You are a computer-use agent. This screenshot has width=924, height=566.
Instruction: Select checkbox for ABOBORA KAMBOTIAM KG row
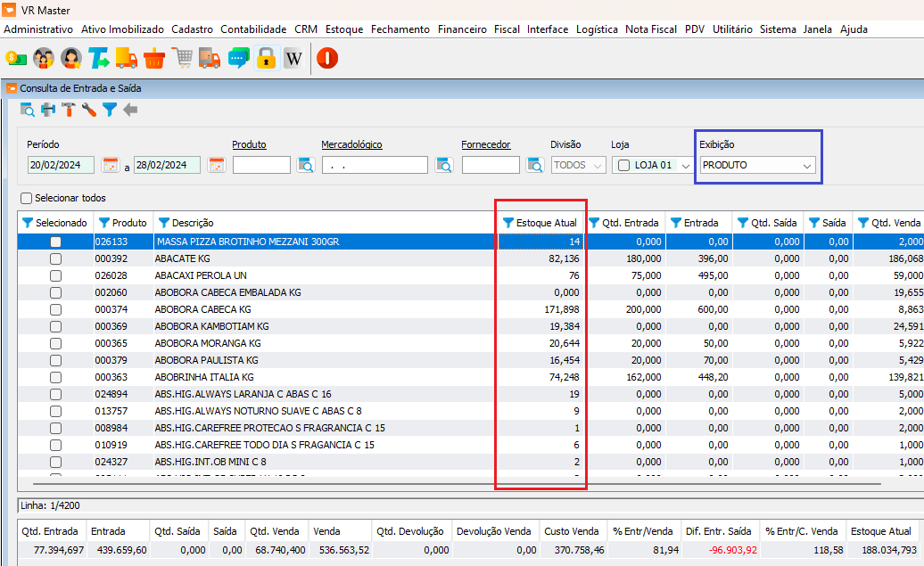[55, 326]
